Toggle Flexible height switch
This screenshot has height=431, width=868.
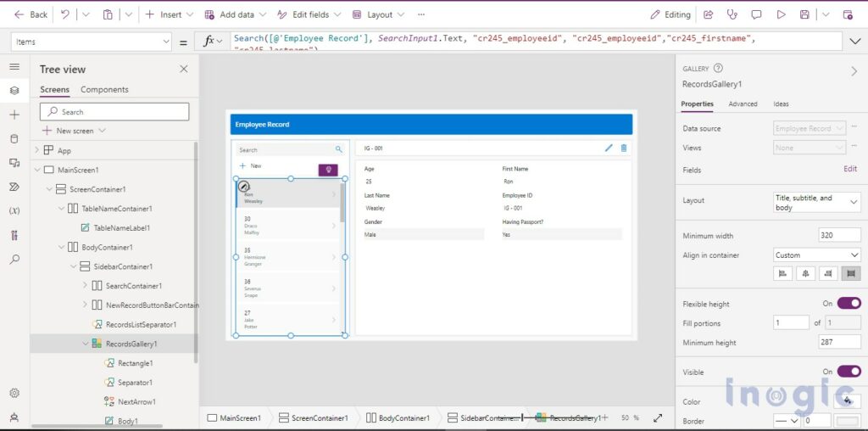(x=849, y=303)
